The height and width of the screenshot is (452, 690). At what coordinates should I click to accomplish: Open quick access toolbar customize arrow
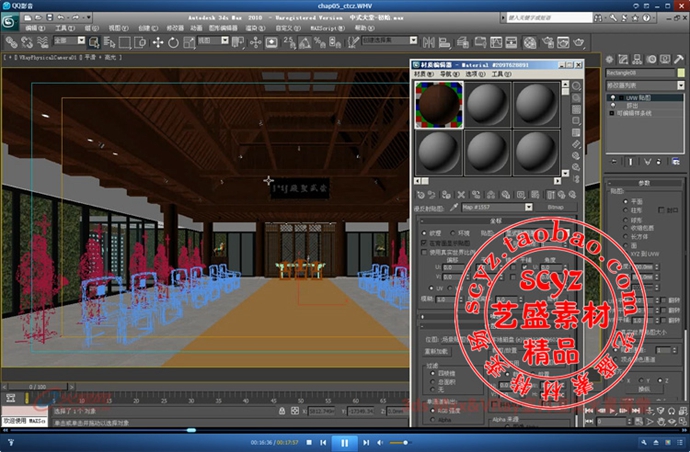(x=89, y=18)
